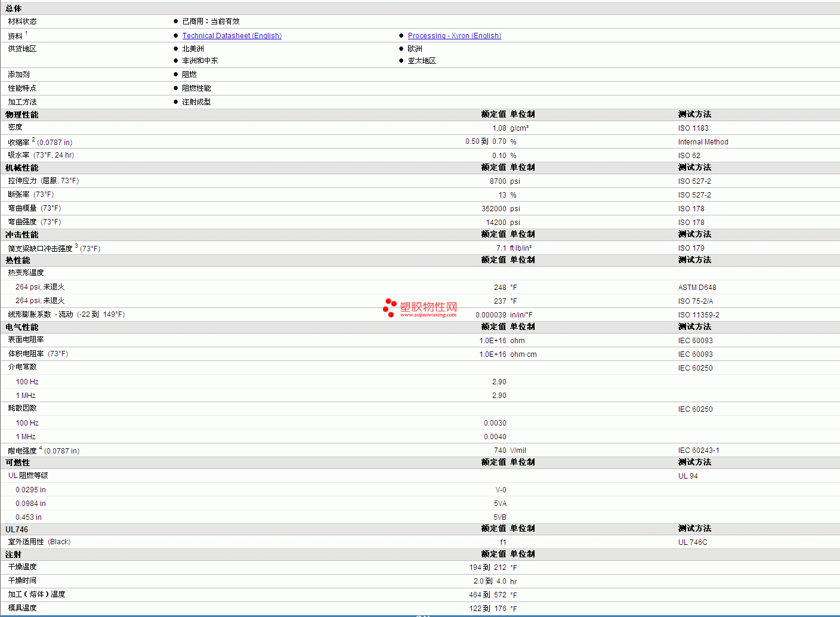Click the bullet before 亚太地区
Screen dimensions: 840x617
pyautogui.click(x=402, y=61)
